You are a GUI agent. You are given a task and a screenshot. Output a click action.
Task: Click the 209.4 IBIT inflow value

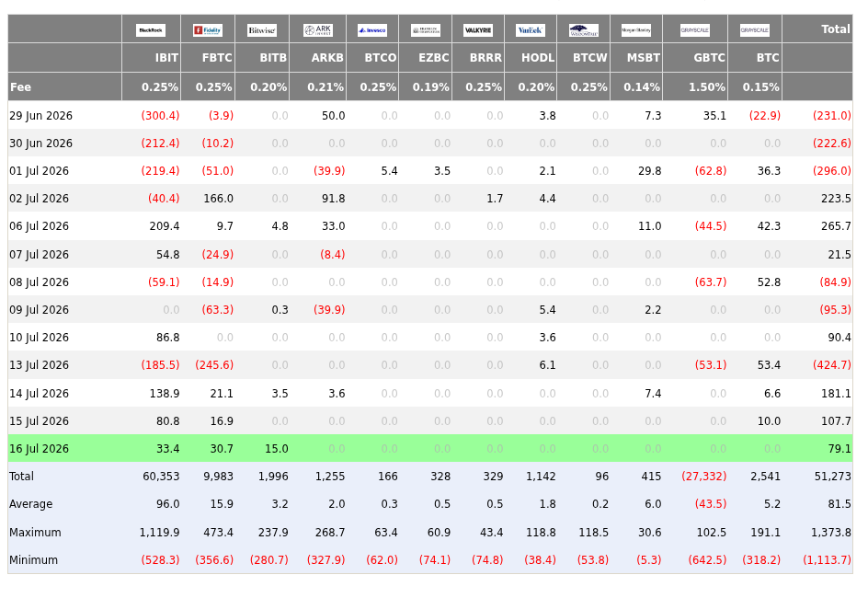[165, 226]
